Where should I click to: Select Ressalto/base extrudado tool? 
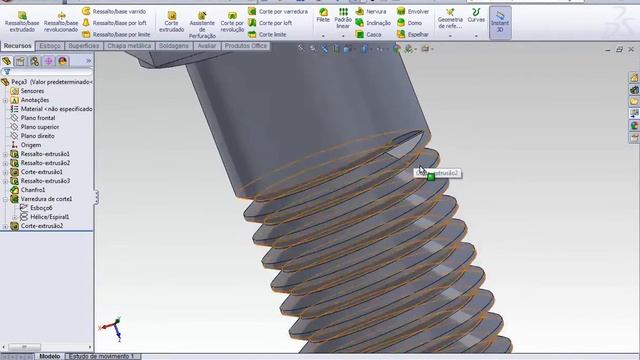(22, 22)
